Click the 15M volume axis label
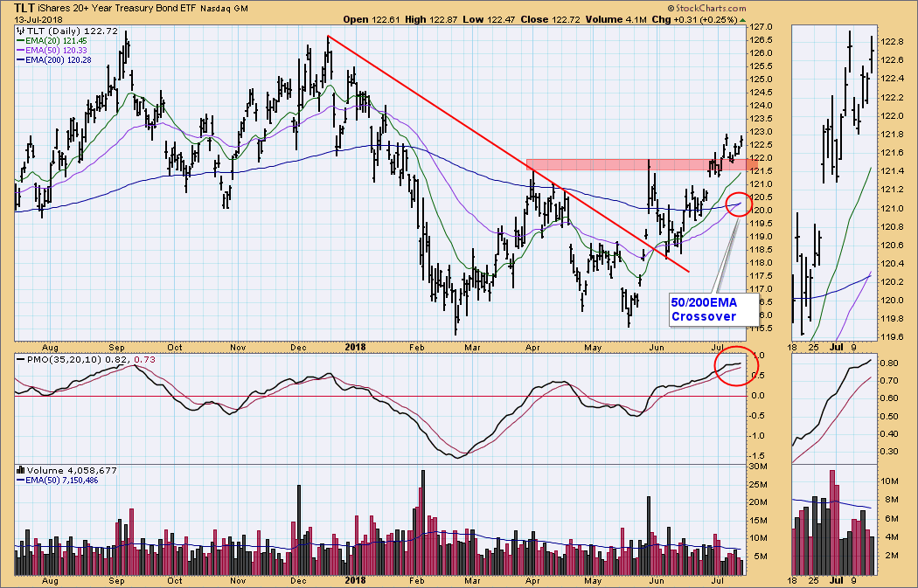 pyautogui.click(x=760, y=521)
